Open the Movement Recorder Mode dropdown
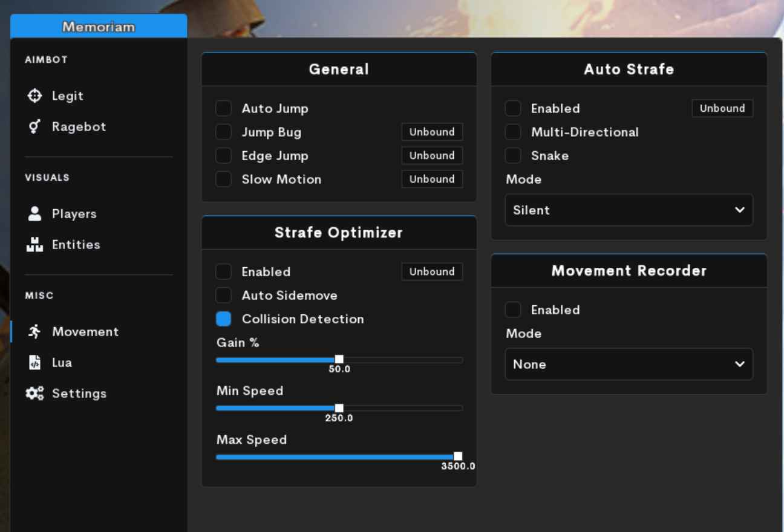Screen dimensions: 784x532 pyautogui.click(x=629, y=364)
